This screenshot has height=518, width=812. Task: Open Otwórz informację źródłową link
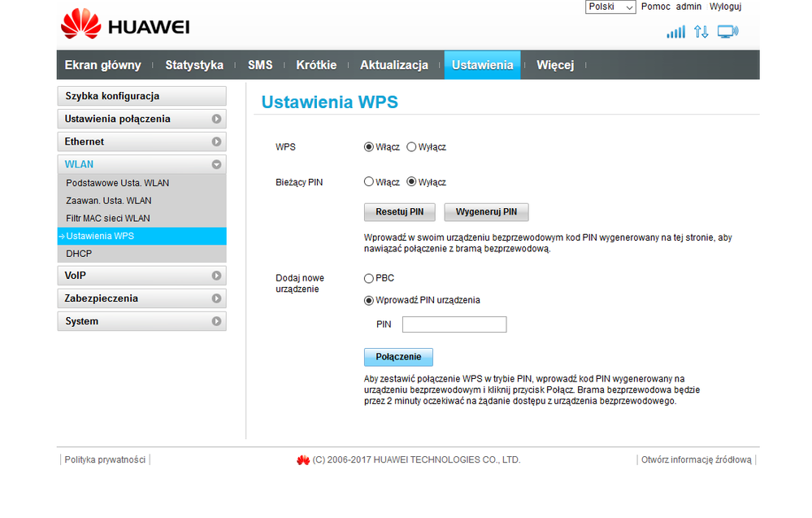(697, 460)
